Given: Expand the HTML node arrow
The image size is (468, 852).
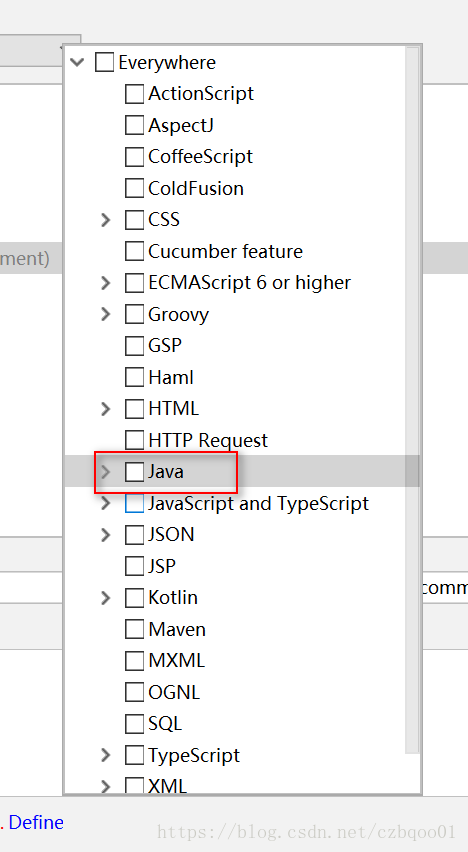Looking at the screenshot, I should (106, 409).
